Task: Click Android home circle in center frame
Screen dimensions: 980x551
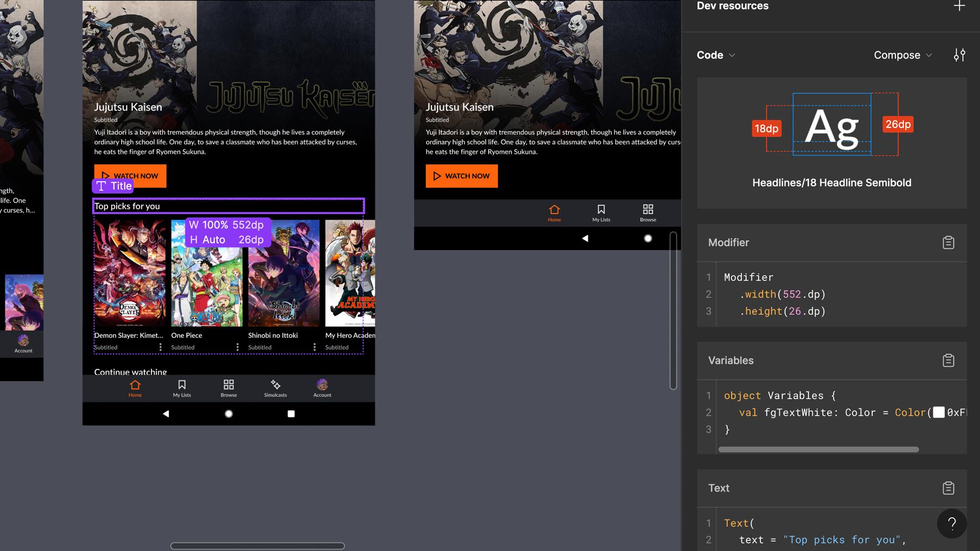Action: [228, 414]
